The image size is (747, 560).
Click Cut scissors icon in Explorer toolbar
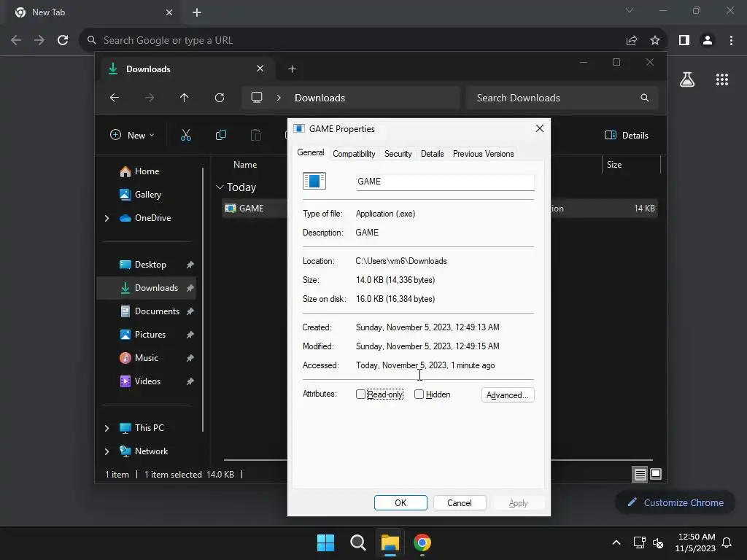tap(186, 135)
